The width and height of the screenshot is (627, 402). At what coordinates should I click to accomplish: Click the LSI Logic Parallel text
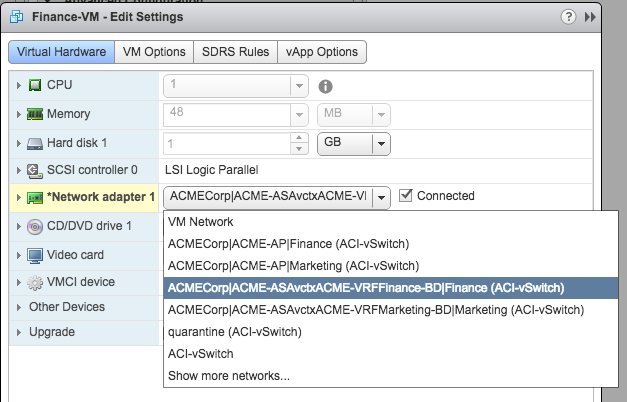click(x=212, y=170)
